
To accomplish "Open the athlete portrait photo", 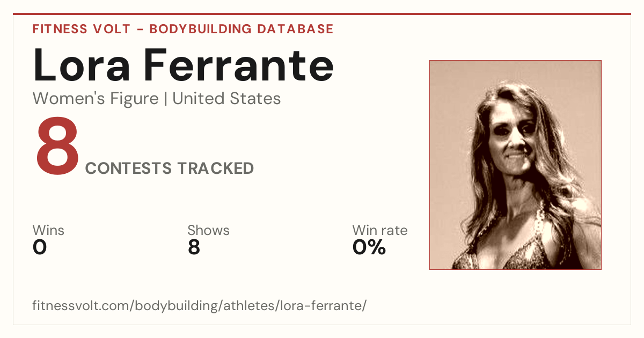I will [x=515, y=165].
